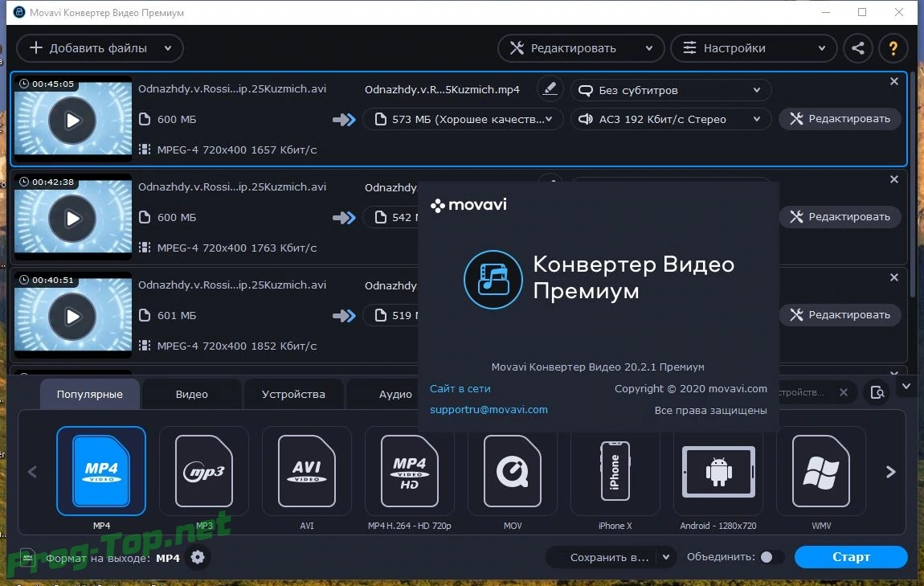Choose the MP4 H.264 HD 720p preset
Viewport: 924px width, 586px height.
point(410,471)
